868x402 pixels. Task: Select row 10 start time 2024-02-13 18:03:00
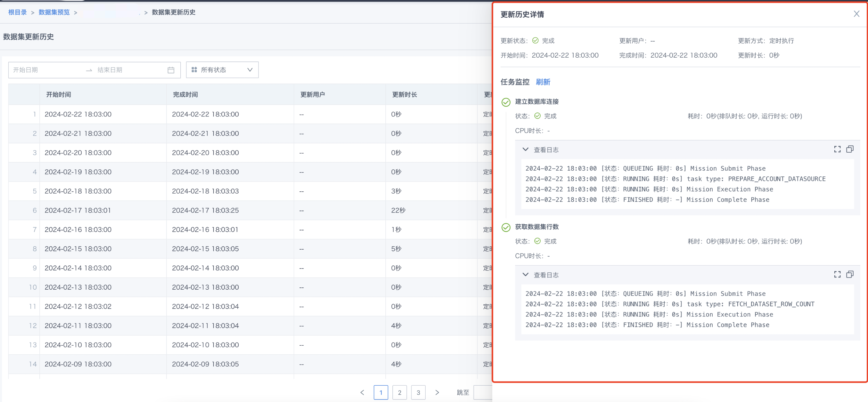click(x=78, y=287)
